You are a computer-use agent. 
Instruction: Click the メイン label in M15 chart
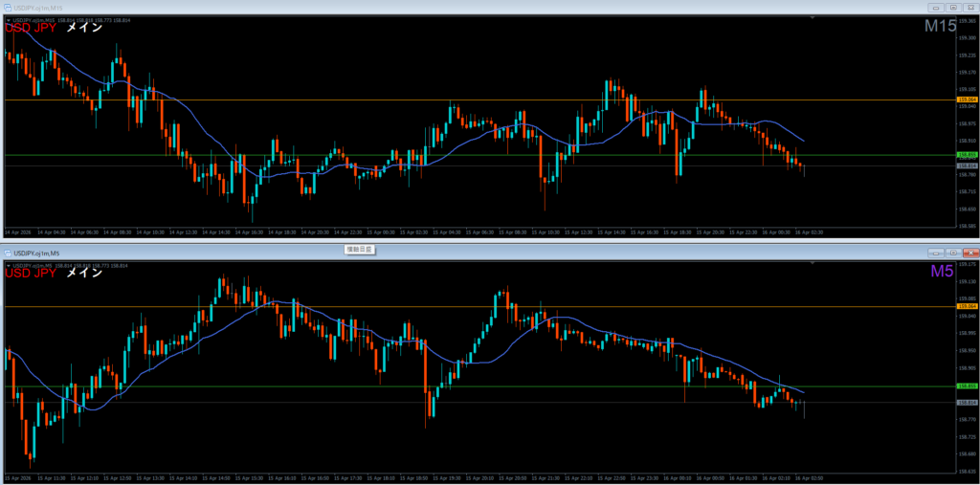click(84, 28)
